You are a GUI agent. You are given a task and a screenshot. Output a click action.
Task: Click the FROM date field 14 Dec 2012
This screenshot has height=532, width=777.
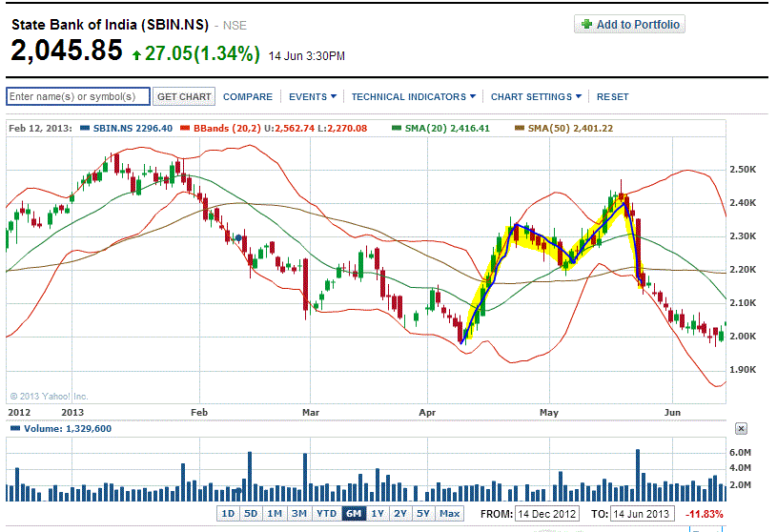tap(547, 514)
